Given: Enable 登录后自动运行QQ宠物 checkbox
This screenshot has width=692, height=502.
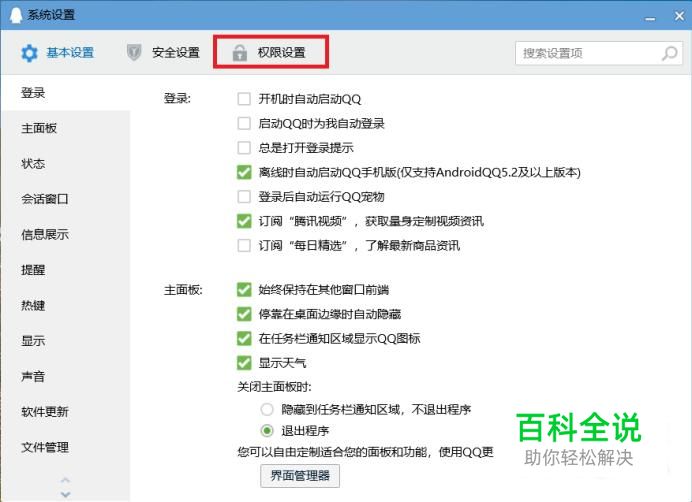Looking at the screenshot, I should click(244, 196).
